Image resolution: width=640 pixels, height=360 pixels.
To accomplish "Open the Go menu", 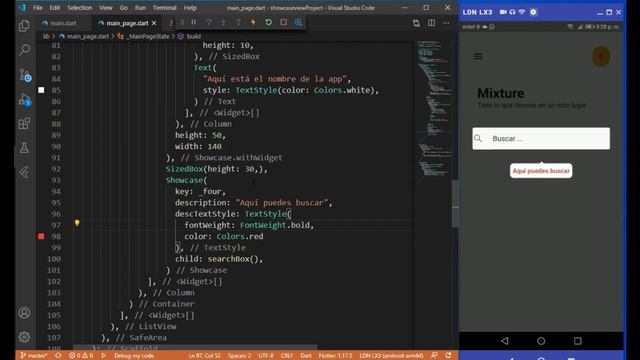I will 124,8.
